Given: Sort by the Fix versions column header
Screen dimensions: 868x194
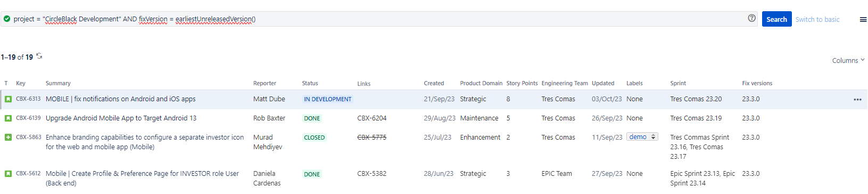Looking at the screenshot, I should (757, 83).
